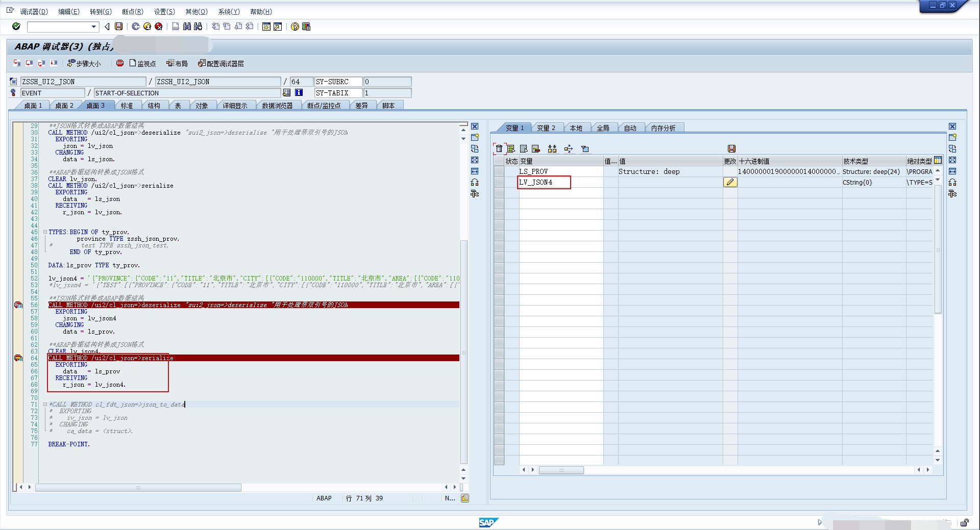Click the SY-SUBRC value field

(x=387, y=82)
